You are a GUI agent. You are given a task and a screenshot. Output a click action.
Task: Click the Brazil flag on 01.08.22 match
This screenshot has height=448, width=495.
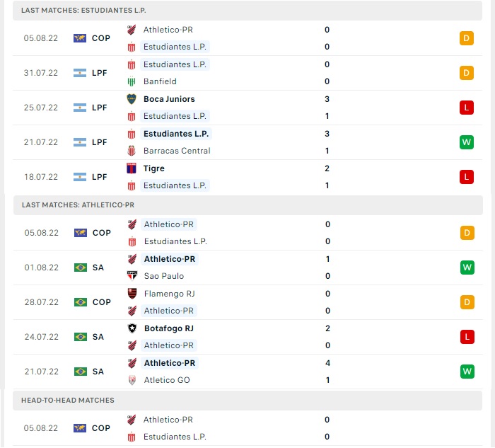tap(81, 268)
